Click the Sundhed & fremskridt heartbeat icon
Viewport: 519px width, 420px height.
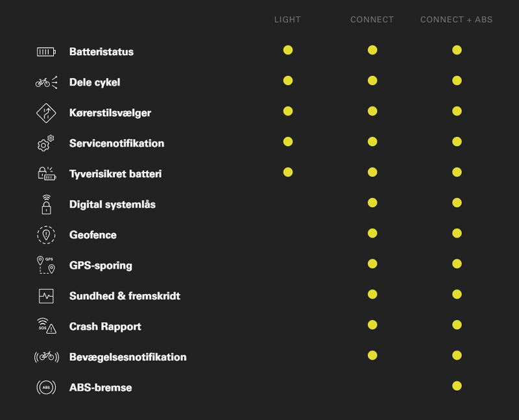tap(46, 296)
